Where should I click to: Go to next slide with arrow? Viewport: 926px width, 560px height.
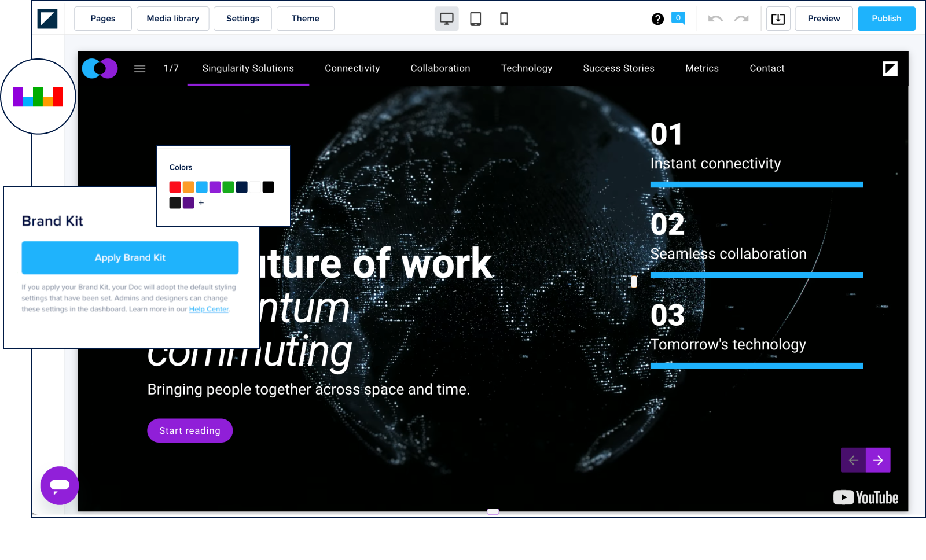coord(878,460)
